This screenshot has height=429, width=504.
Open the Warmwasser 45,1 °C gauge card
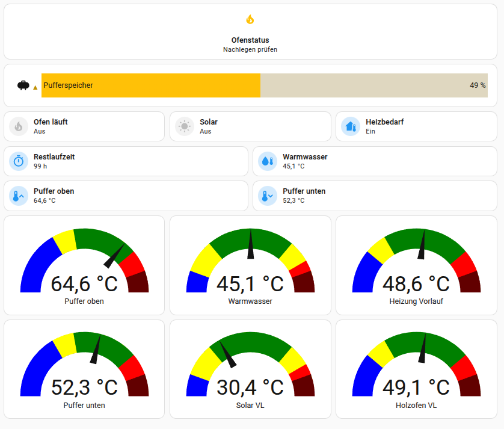coord(250,265)
